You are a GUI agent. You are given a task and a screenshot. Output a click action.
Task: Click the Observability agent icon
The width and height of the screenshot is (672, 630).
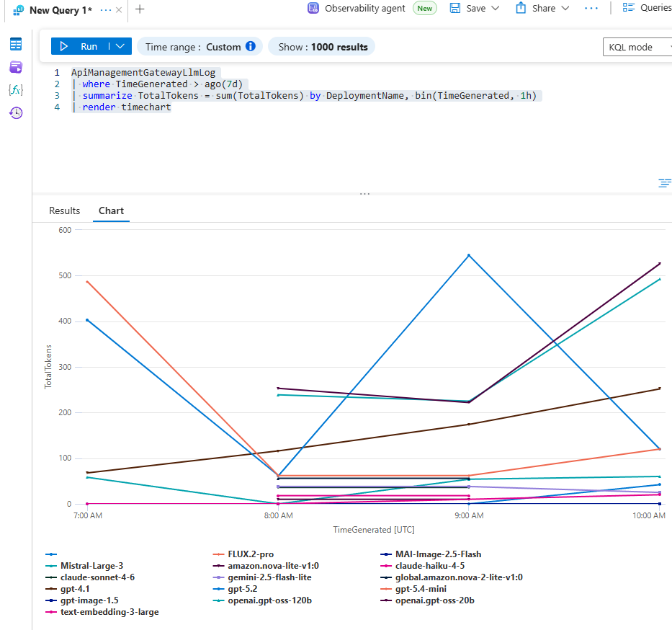[313, 8]
